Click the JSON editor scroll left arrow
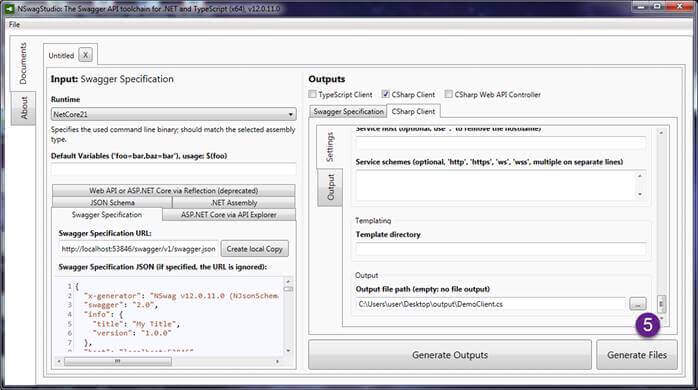 click(59, 362)
